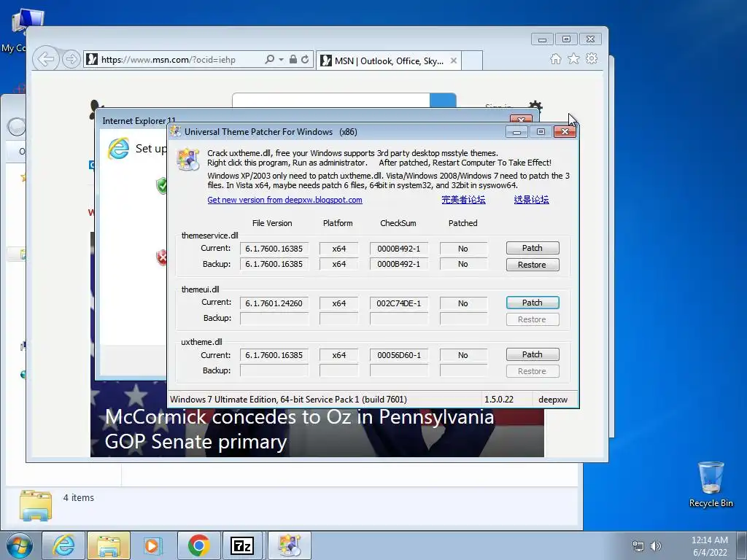Click the security lock icon in address bar
This screenshot has height=560, width=747.
tap(293, 60)
